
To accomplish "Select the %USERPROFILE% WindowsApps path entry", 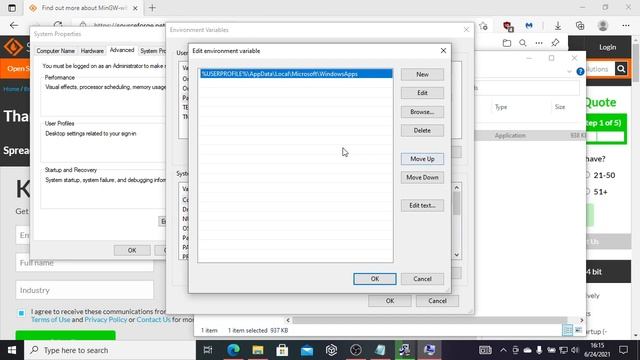I will (296, 74).
